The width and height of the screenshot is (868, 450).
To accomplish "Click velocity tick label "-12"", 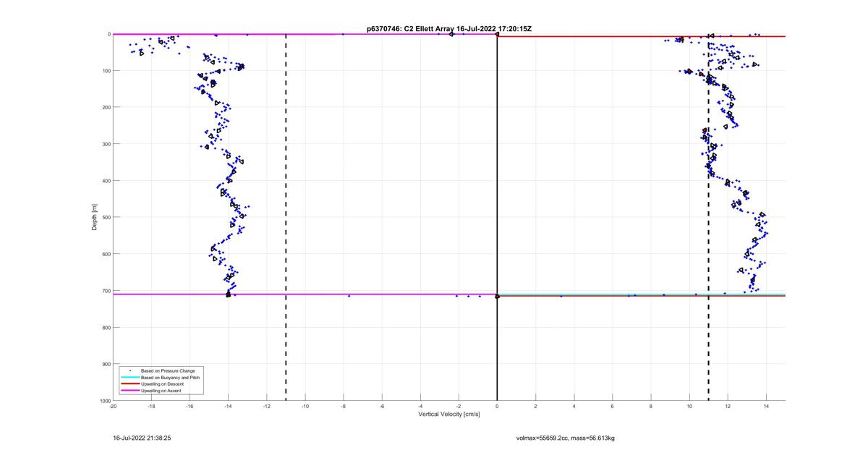I will 266,407.
